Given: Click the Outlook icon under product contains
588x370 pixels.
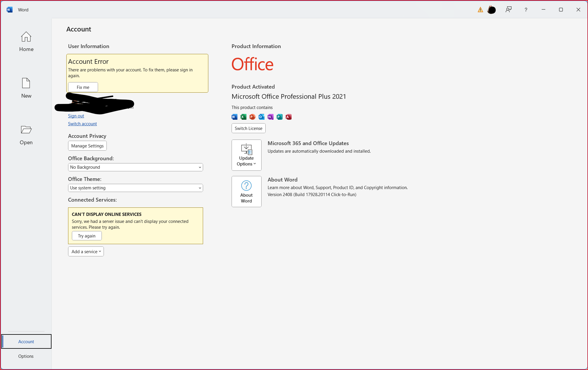Looking at the screenshot, I should pos(262,117).
